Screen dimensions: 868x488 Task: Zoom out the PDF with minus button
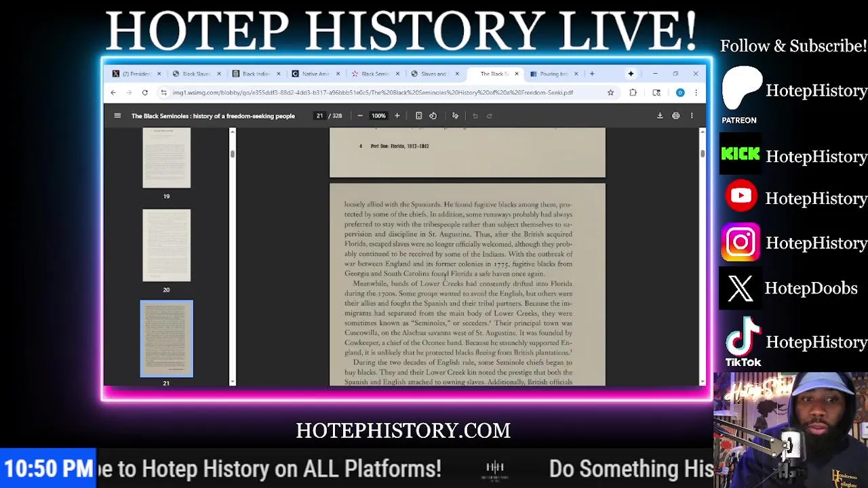(x=360, y=116)
